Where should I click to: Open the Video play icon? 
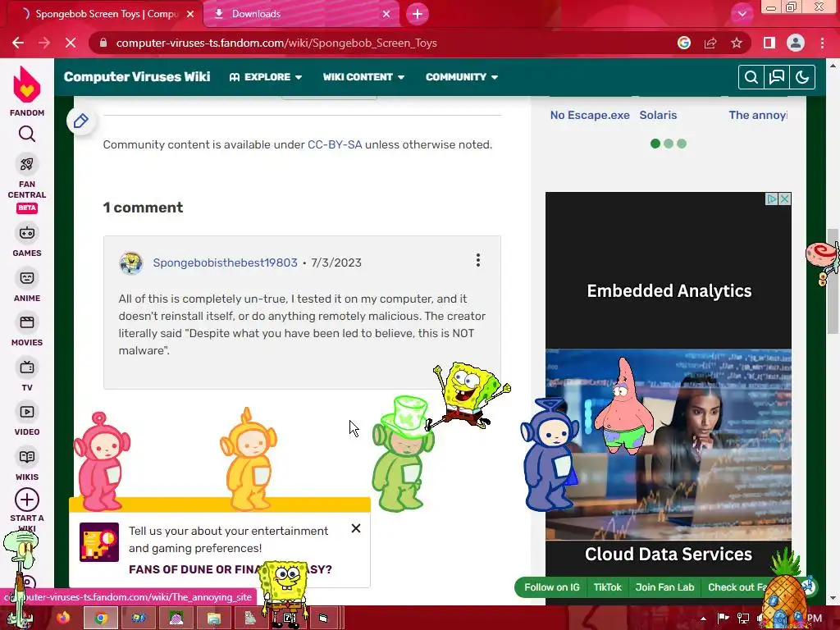pyautogui.click(x=27, y=412)
